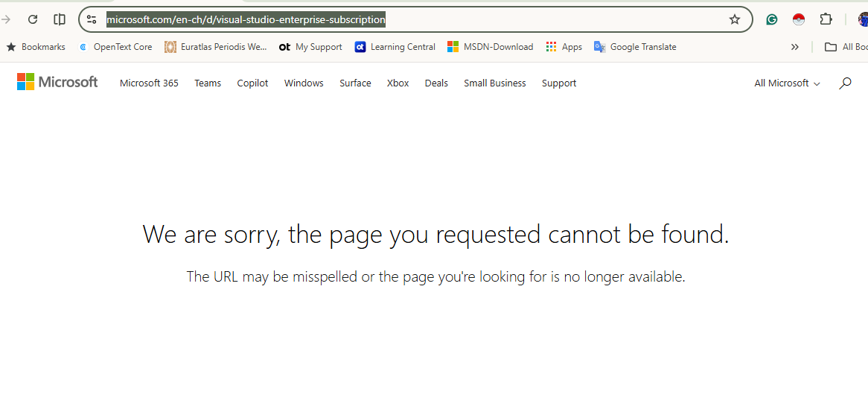The width and height of the screenshot is (868, 409).
Task: Select Small Business in the navigation bar
Action: pyautogui.click(x=495, y=83)
